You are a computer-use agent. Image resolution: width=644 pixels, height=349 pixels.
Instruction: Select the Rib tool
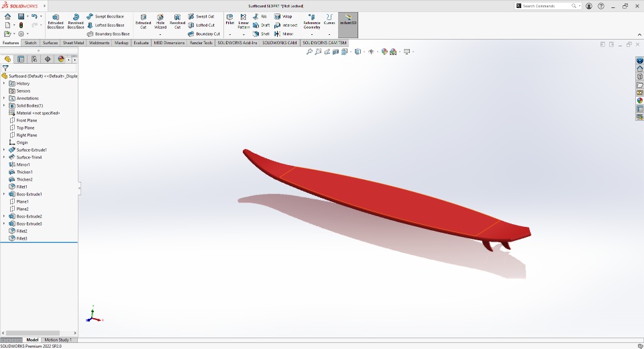coord(260,16)
